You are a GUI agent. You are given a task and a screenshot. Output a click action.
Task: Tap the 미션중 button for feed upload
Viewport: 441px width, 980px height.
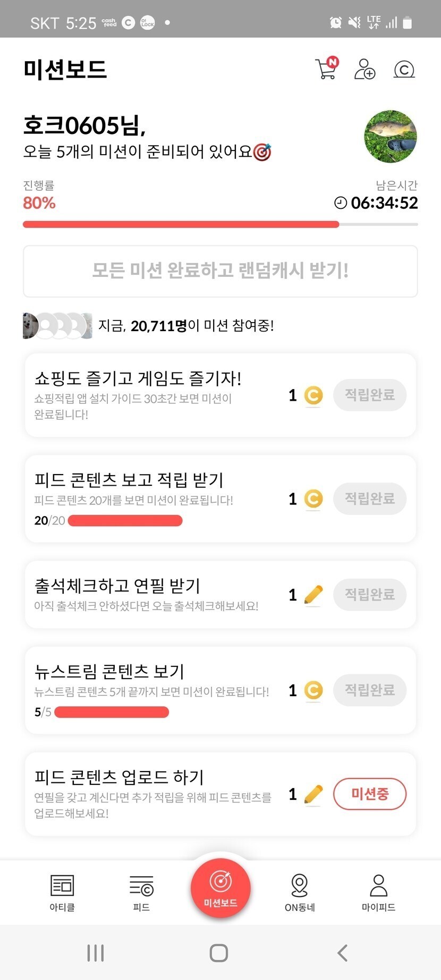[370, 794]
